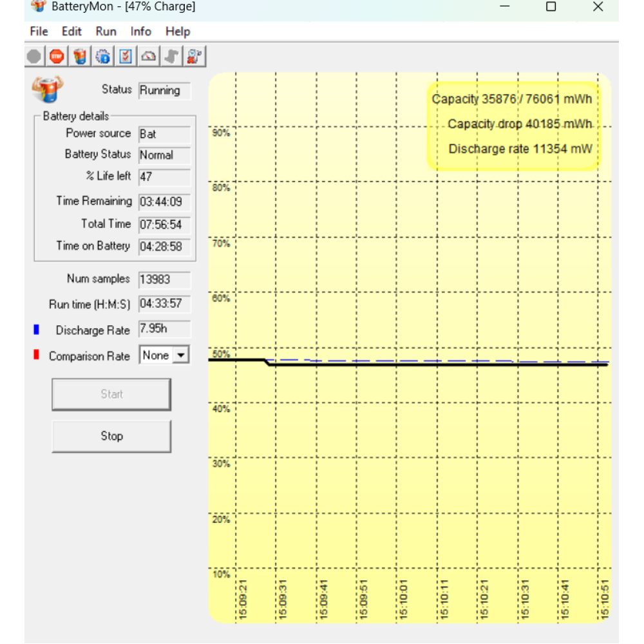Click the clock with red X toolbar icon
Viewport: 644px width, 644px height.
[194, 56]
